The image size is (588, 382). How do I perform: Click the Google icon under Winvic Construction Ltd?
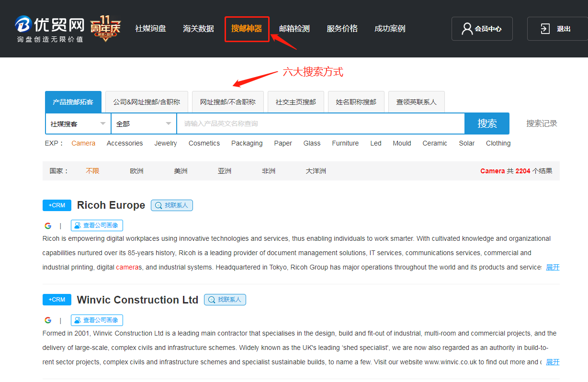coord(48,321)
